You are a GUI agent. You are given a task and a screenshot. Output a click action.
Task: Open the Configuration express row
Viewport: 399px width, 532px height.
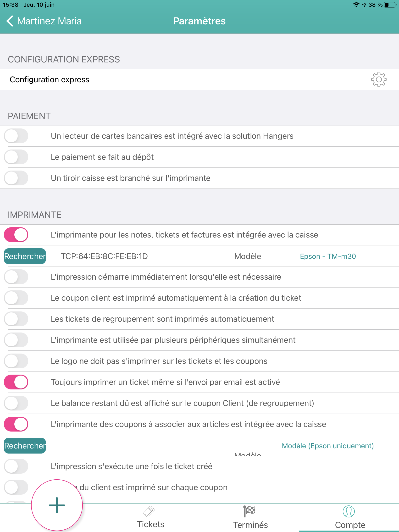(168, 79)
